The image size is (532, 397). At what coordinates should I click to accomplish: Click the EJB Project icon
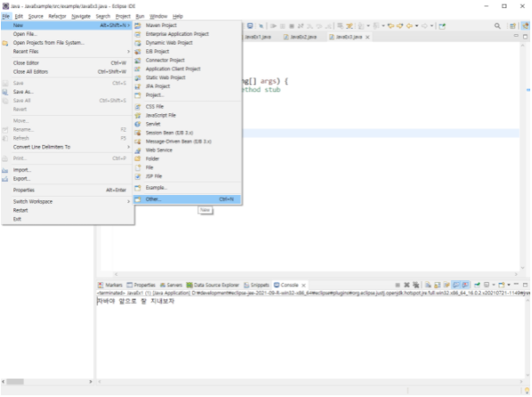(x=138, y=52)
